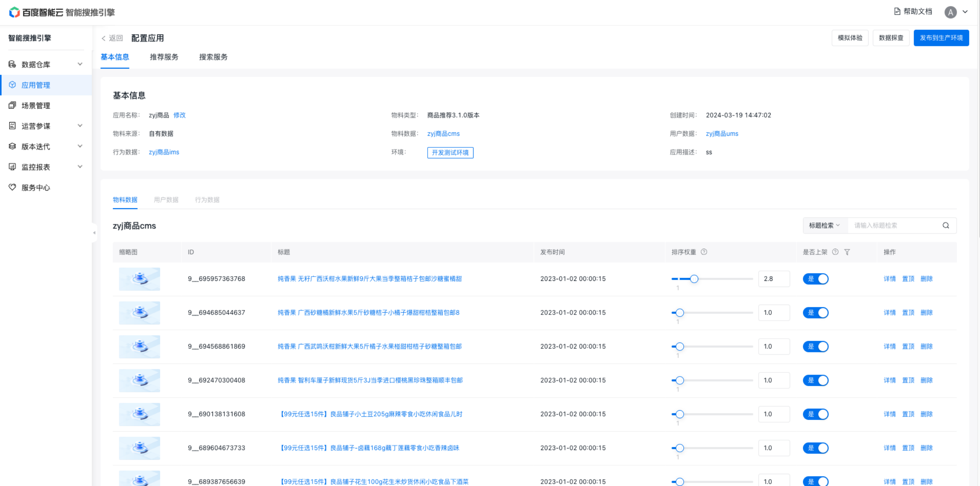Click the user avatar A
The width and height of the screenshot is (980, 486).
coord(950,12)
